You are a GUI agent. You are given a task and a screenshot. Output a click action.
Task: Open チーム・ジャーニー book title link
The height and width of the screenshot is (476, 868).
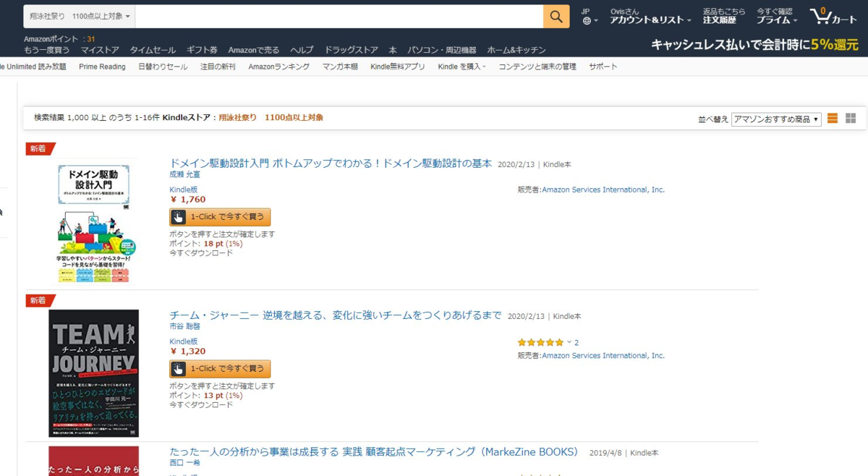336,315
